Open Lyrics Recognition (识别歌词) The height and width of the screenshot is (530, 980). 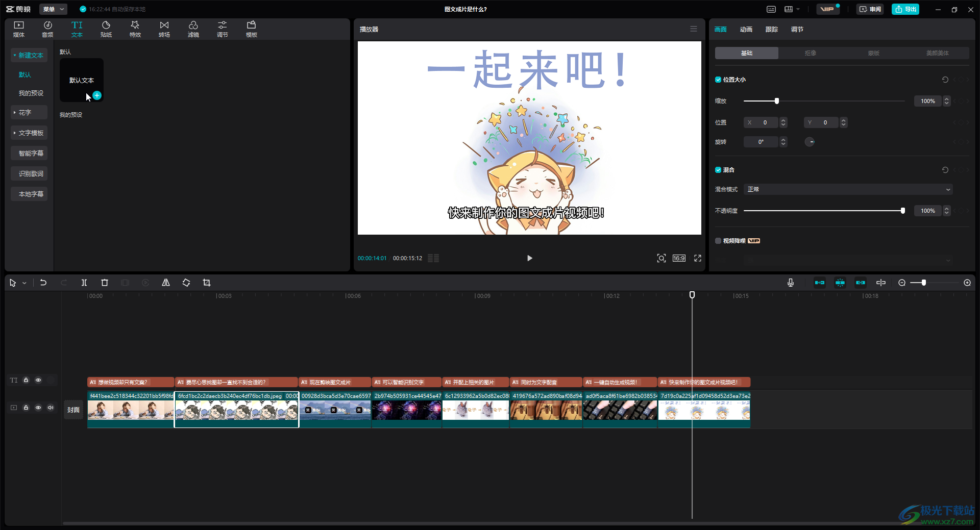pos(29,173)
